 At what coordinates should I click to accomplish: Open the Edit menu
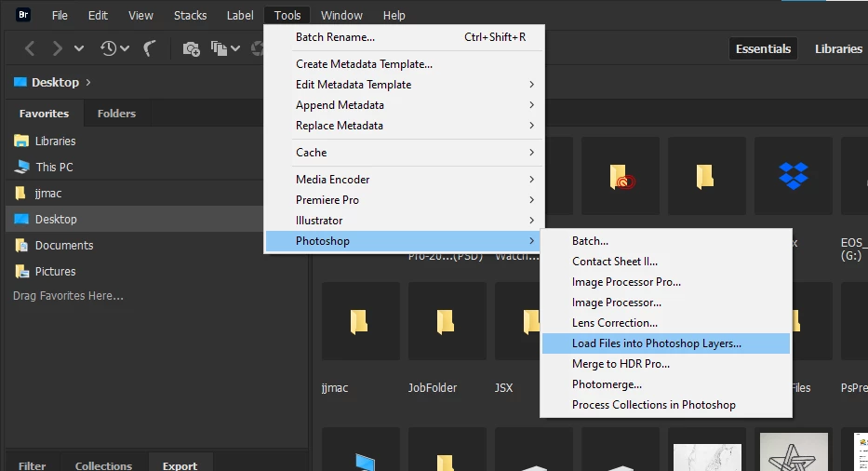pos(98,16)
